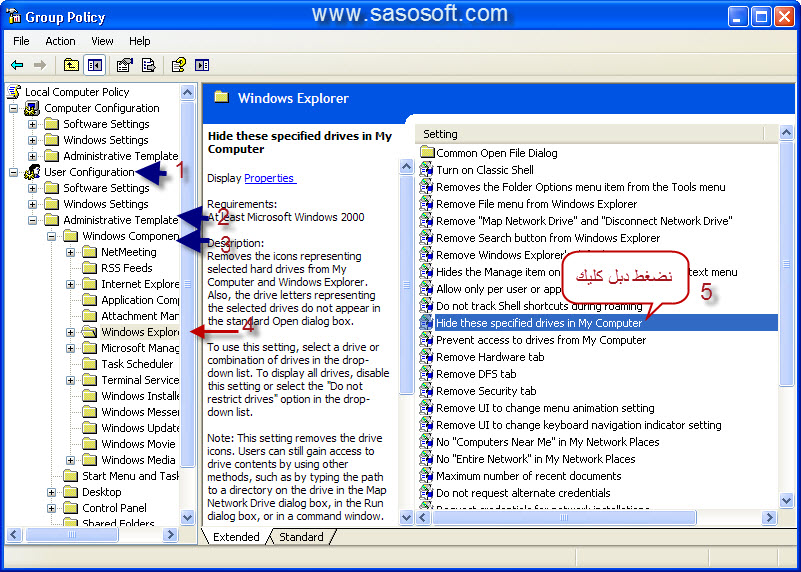Click the Export List toolbar icon
This screenshot has width=801, height=572.
[x=148, y=65]
